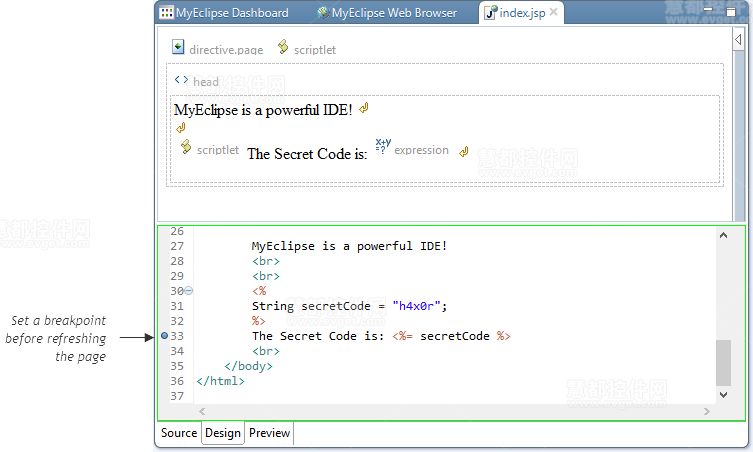The height and width of the screenshot is (452, 753).
Task: Click line break icon after 'powerful IDE!'
Action: coord(364,108)
